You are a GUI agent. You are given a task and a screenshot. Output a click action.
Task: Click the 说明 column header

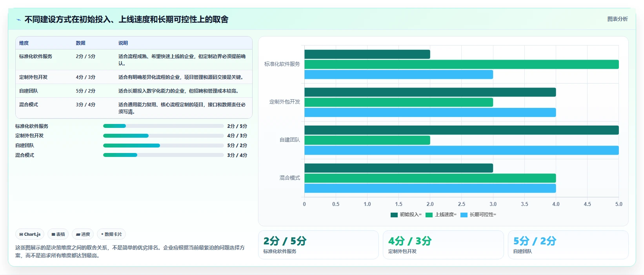pos(123,43)
